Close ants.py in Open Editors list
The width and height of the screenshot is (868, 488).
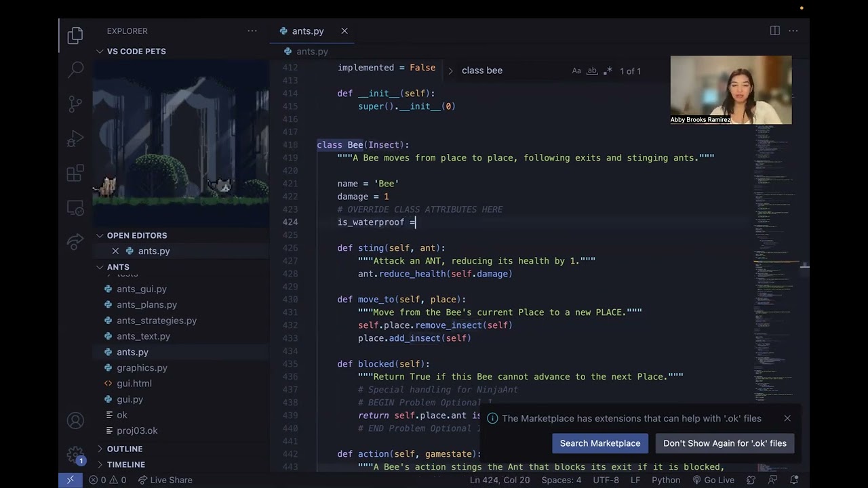tap(115, 251)
